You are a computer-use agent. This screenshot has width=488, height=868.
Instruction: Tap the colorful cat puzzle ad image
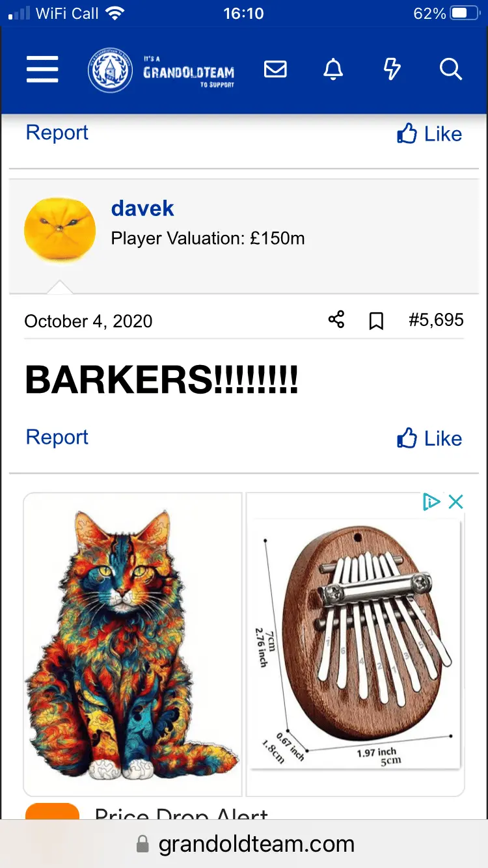coord(133,644)
